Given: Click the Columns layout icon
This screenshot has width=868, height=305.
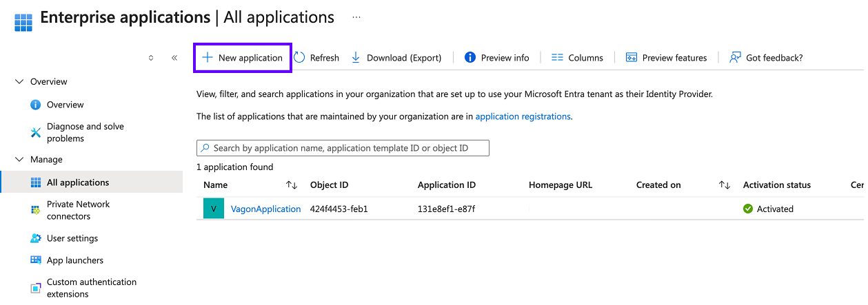Looking at the screenshot, I should click(x=557, y=58).
